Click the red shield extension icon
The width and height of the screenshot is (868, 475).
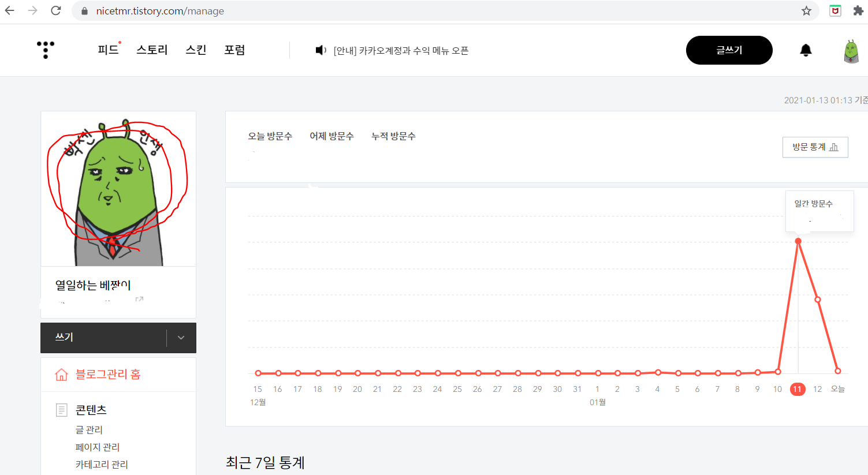pos(835,10)
